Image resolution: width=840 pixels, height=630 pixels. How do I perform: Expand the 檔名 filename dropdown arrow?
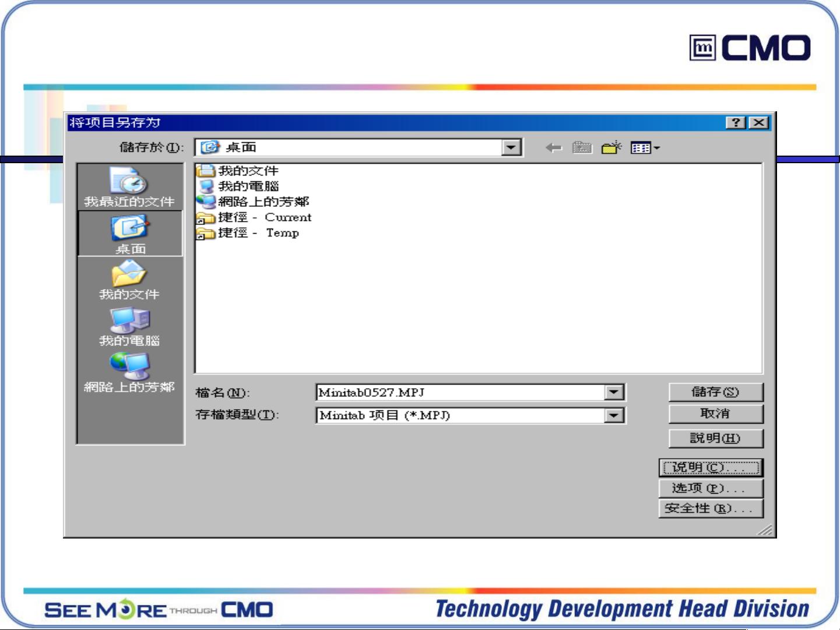coord(614,392)
